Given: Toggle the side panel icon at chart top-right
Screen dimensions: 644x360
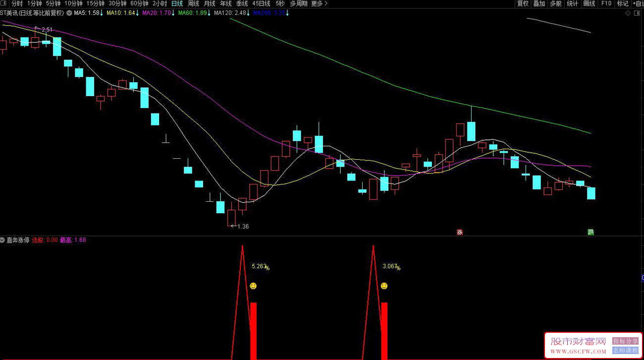Looking at the screenshot, I should [637, 13].
